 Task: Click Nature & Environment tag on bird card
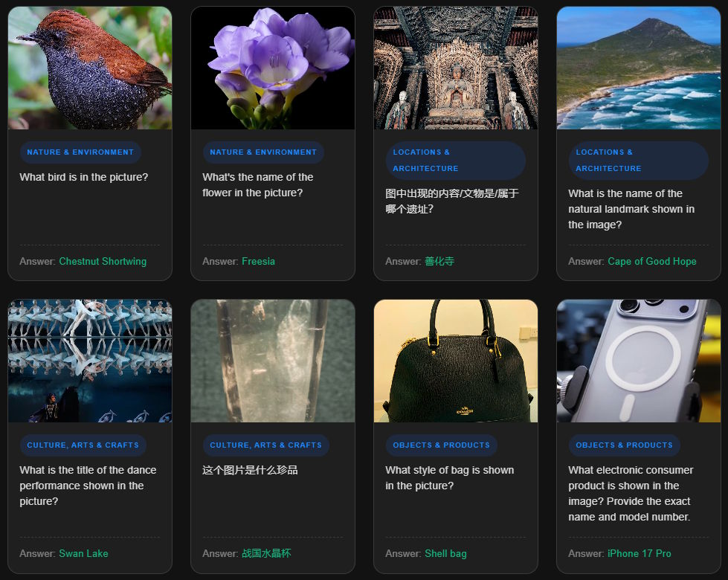point(80,152)
